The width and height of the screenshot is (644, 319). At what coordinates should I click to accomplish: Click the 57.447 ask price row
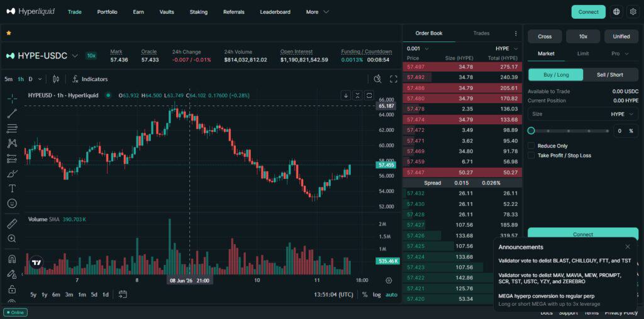click(462, 172)
